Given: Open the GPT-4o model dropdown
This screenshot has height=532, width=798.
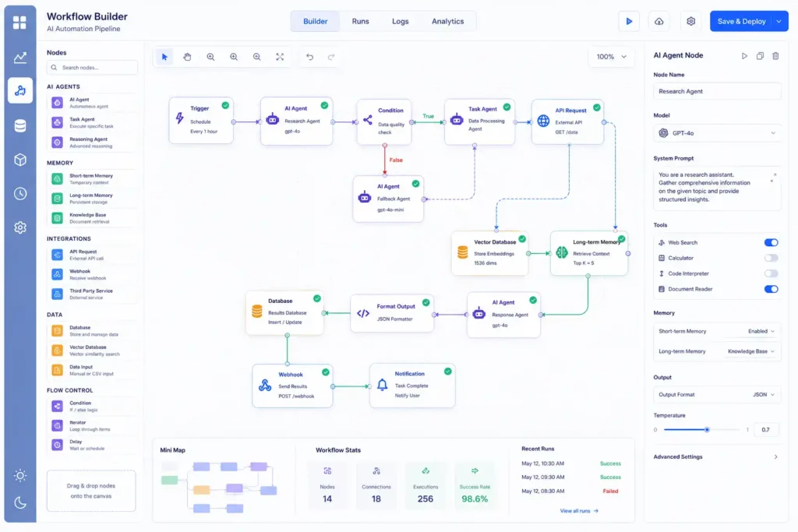Looking at the screenshot, I should click(x=717, y=133).
